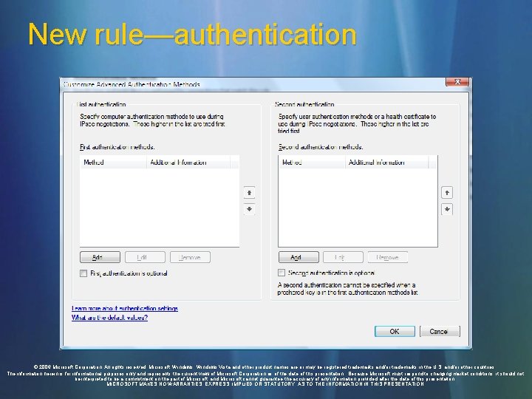Click Edit under first authentication methods
The width and height of the screenshot is (532, 399).
145,257
